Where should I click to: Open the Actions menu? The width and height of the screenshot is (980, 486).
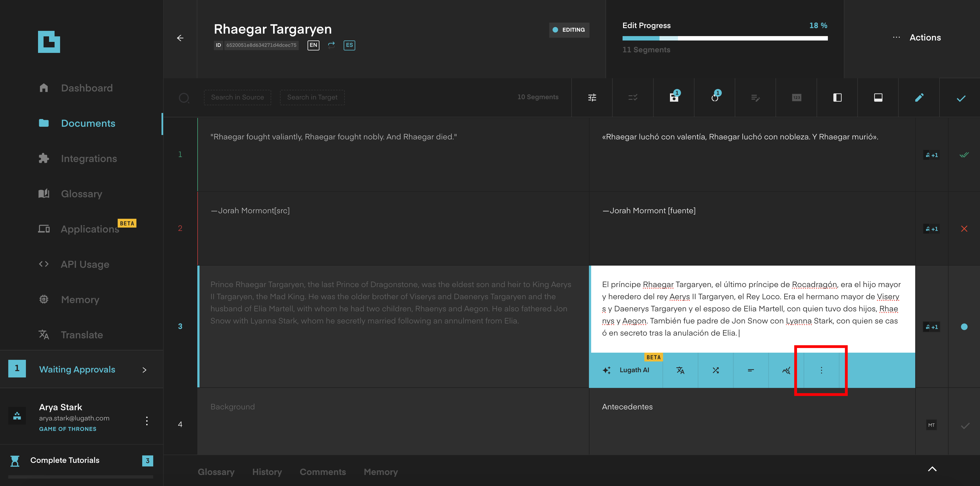(916, 37)
